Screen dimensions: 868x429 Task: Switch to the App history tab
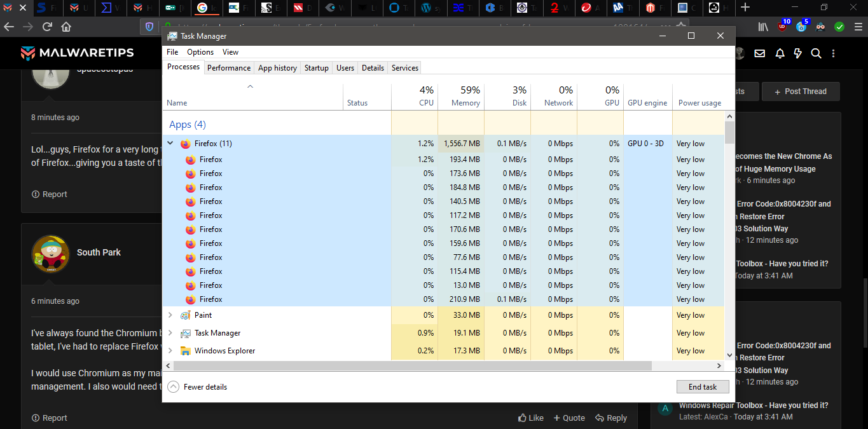click(277, 68)
